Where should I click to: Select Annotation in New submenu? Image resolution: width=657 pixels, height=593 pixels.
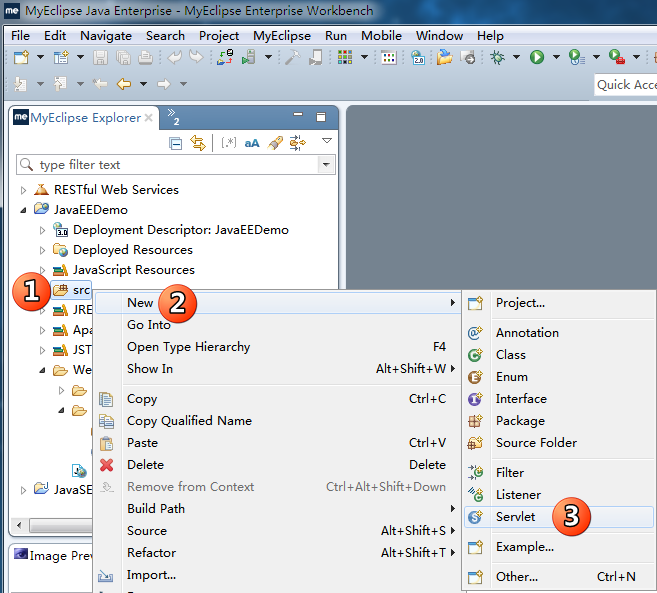pos(559,333)
